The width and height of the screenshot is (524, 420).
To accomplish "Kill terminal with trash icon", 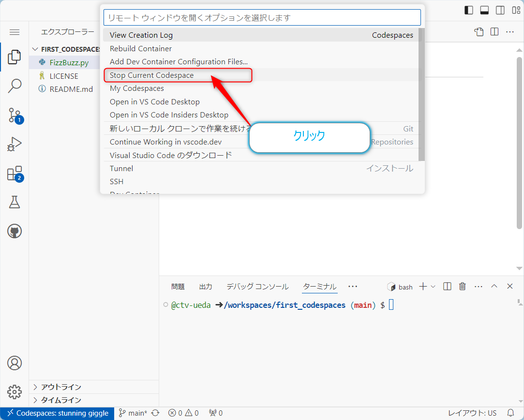I will tap(462, 287).
